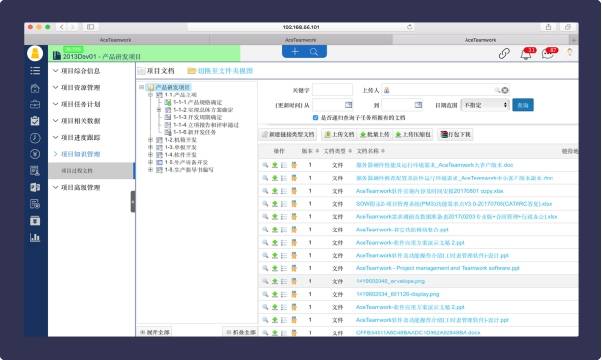Image resolution: width=602 pixels, height=360 pixels.
Task: Collapse the root 产品研发项目 tree node
Action: 142,87
